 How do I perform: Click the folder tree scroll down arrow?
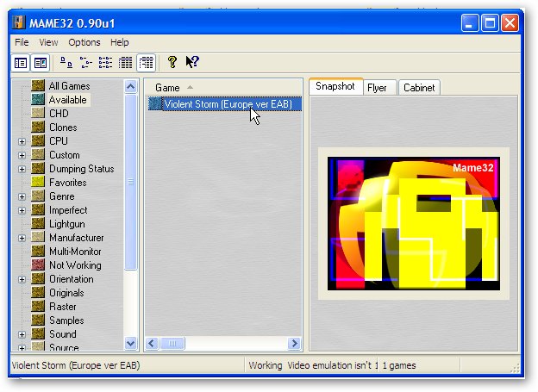click(131, 343)
